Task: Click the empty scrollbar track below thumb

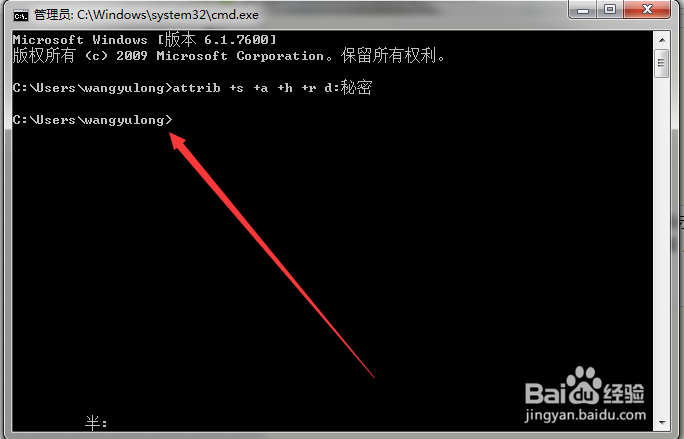Action: [662, 247]
